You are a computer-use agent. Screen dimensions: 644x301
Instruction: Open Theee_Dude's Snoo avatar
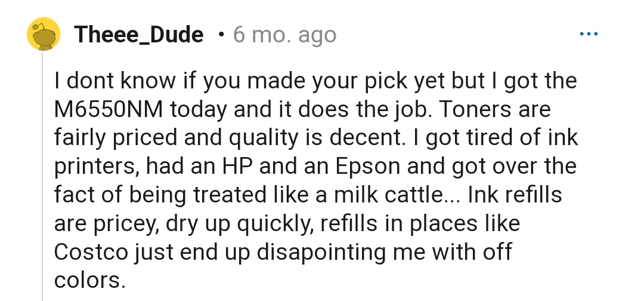point(44,34)
